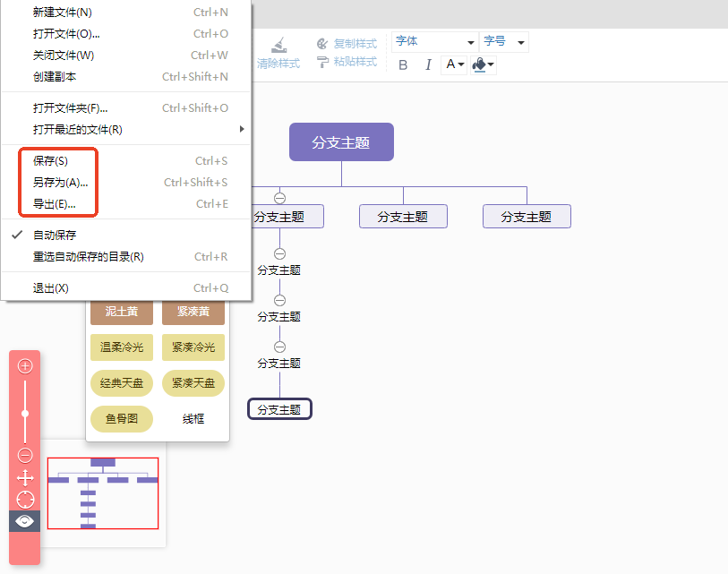This screenshot has height=574, width=728.
Task: Choose New File menu entry
Action: click(126, 12)
